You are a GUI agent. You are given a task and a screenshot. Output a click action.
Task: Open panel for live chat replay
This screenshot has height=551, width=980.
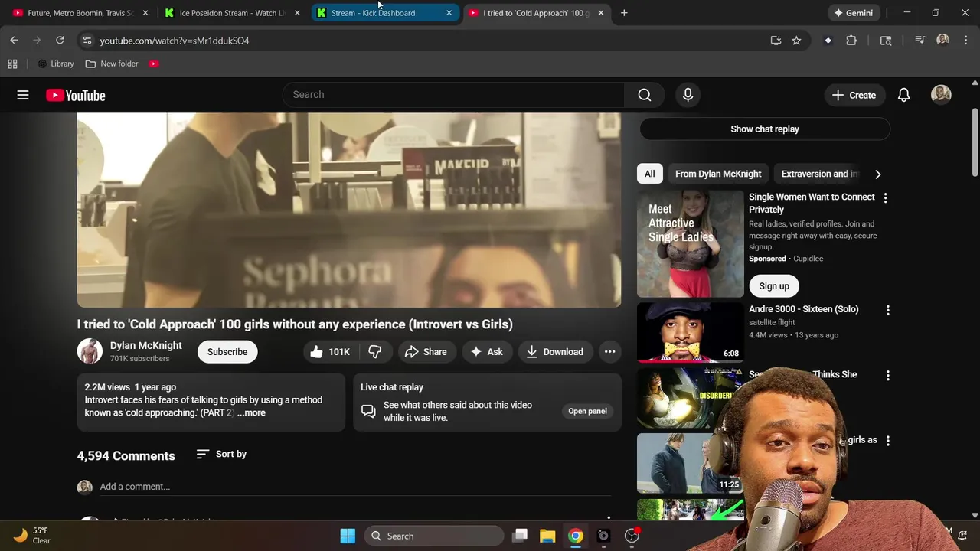[587, 411]
